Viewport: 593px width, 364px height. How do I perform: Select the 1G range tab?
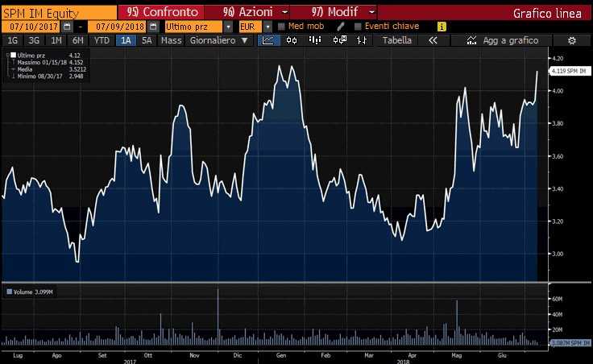coord(12,40)
